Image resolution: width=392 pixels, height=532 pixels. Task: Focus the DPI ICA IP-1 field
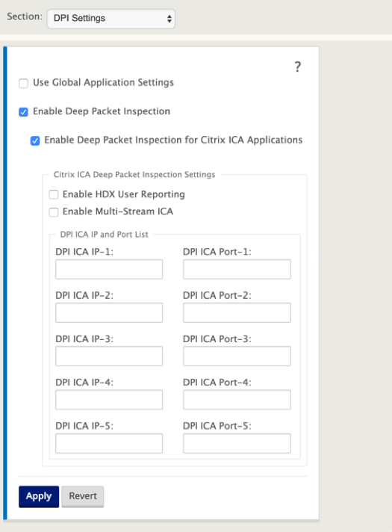pyautogui.click(x=109, y=270)
